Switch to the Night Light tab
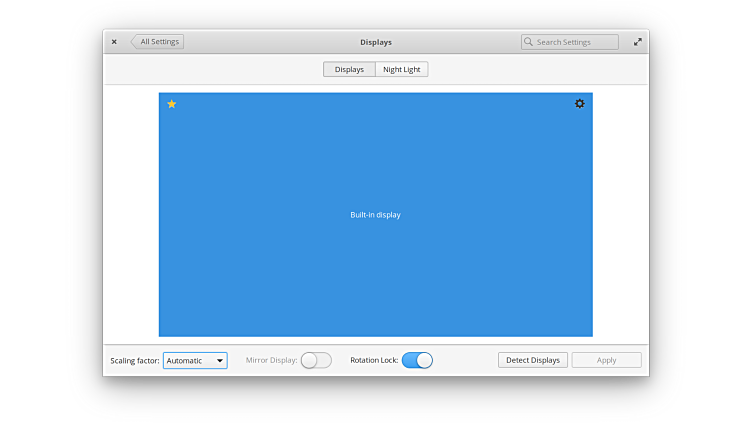 (402, 69)
